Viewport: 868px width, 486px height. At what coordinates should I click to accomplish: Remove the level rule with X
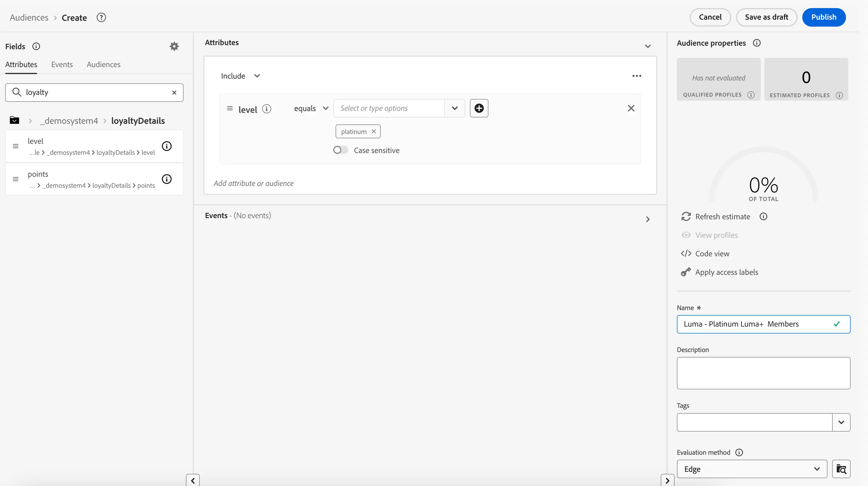click(x=631, y=108)
